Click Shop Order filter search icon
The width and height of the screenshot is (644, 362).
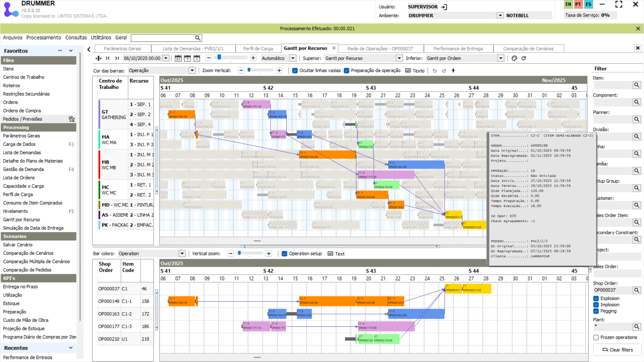[x=636, y=290]
